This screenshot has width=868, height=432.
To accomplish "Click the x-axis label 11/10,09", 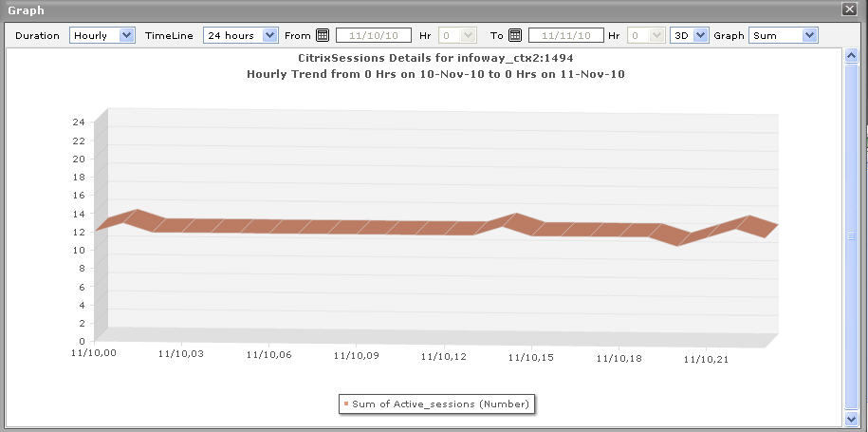I will [356, 355].
